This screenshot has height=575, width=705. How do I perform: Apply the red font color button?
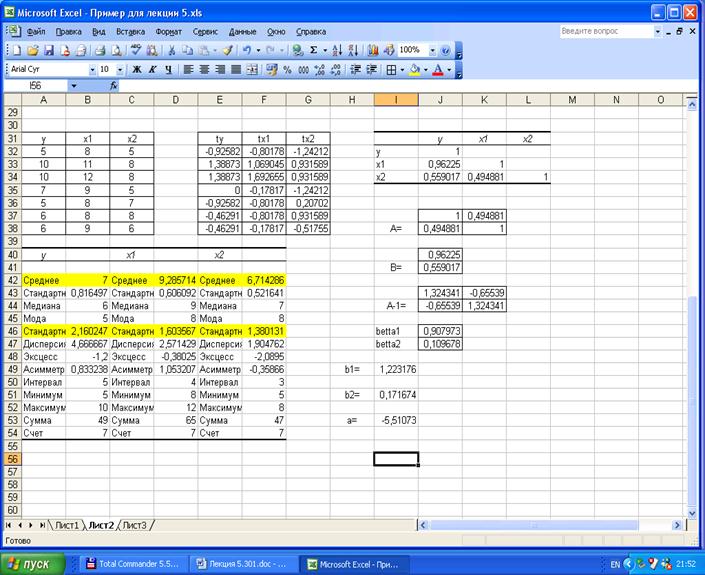click(x=438, y=70)
